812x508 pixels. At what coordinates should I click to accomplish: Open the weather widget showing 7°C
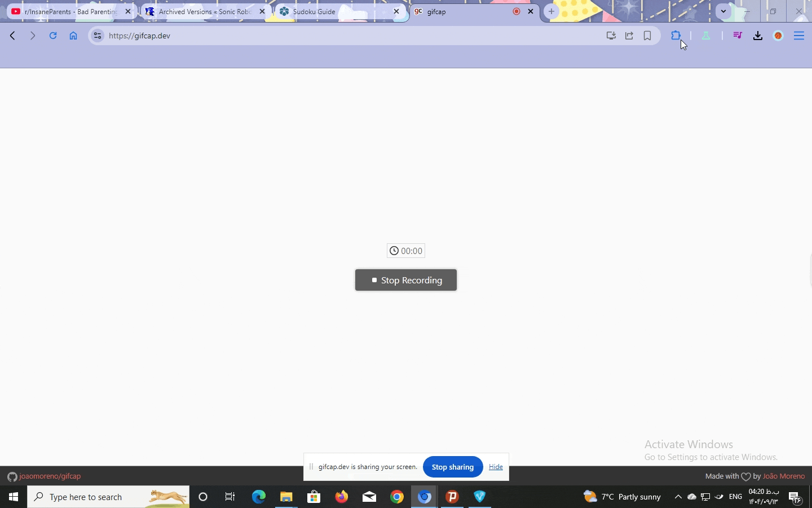pyautogui.click(x=623, y=497)
